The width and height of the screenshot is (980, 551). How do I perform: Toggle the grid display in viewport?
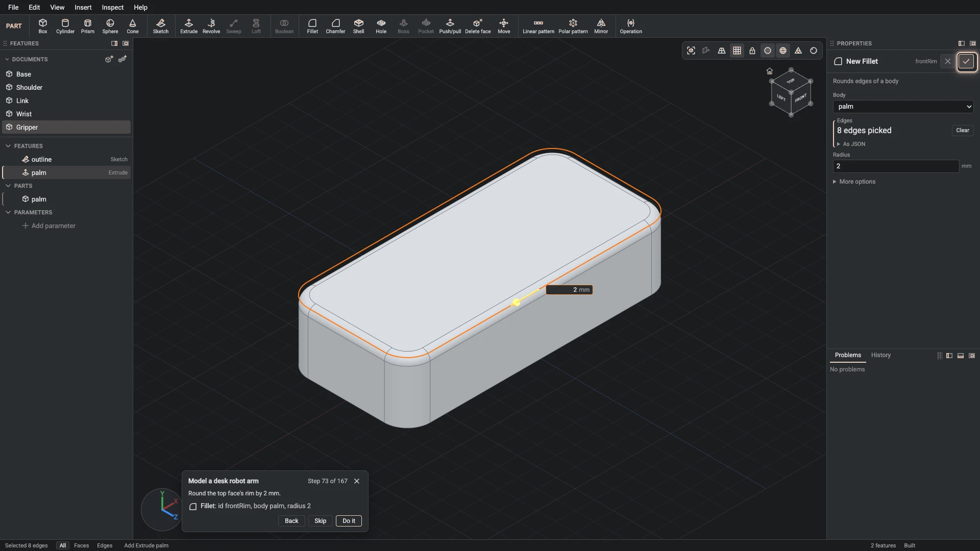pyautogui.click(x=737, y=51)
